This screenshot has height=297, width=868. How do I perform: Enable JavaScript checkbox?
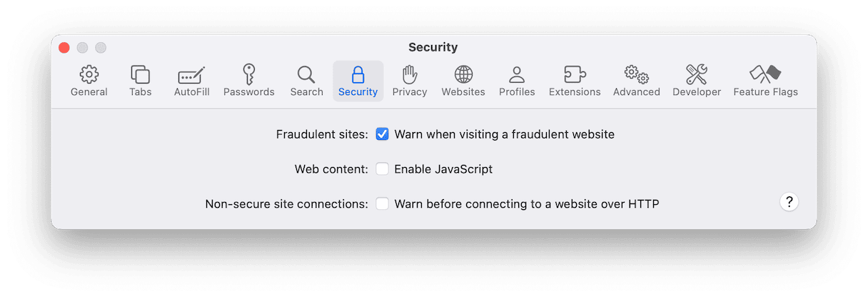[383, 169]
